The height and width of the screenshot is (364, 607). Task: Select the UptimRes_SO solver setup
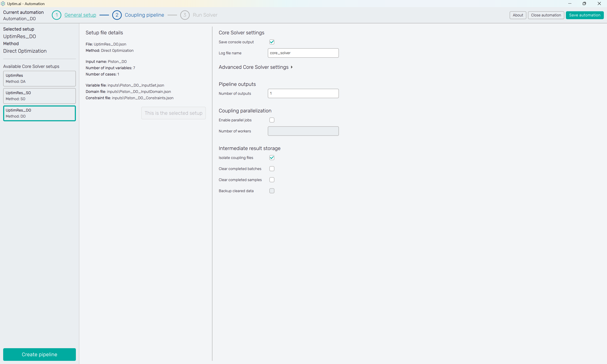coord(39,96)
